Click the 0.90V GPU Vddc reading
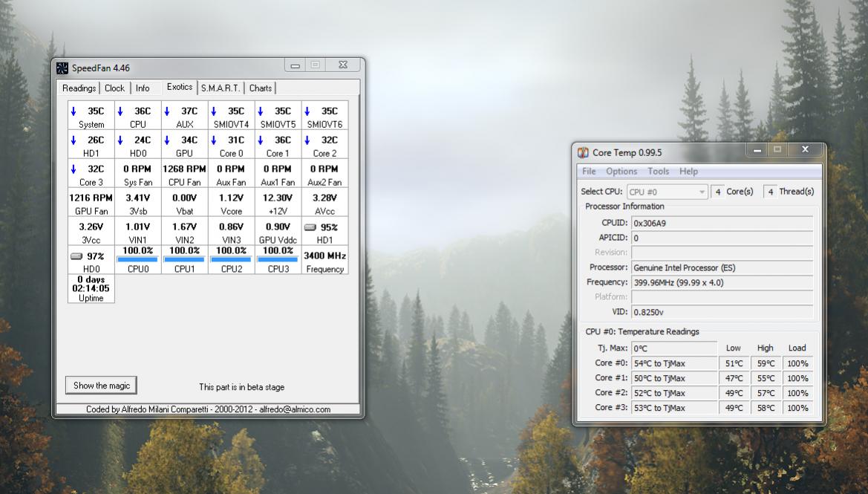Screen dimensions: 868x494 [x=278, y=233]
